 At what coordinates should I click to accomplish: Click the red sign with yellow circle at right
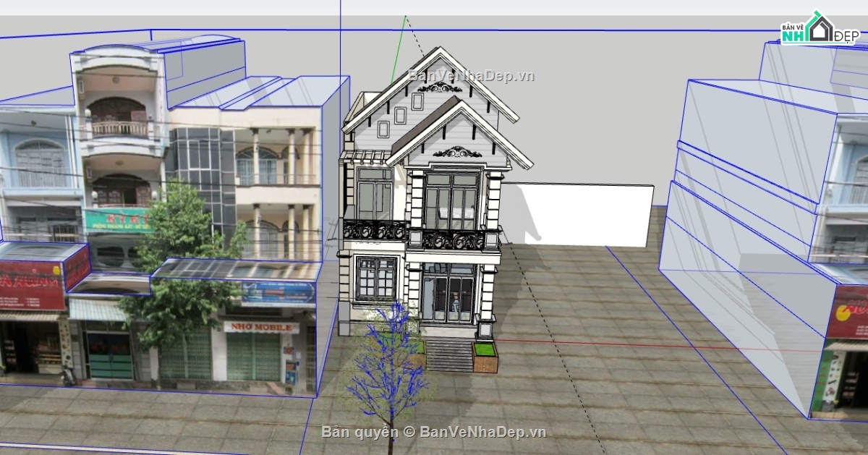pyautogui.click(x=847, y=312)
